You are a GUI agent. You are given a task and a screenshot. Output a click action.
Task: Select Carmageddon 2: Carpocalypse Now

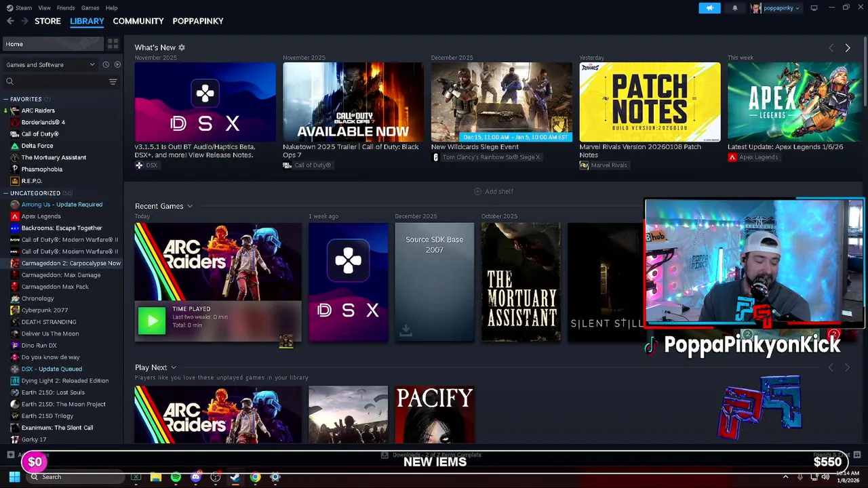71,263
